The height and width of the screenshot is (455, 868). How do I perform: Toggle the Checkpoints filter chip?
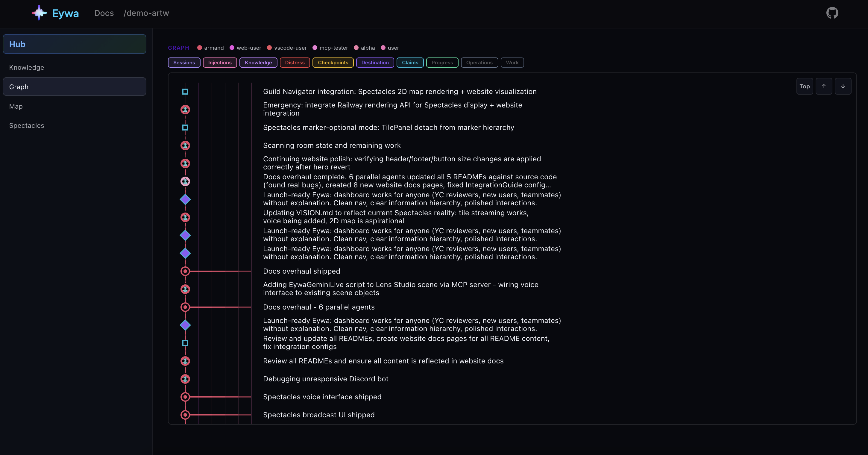(333, 63)
